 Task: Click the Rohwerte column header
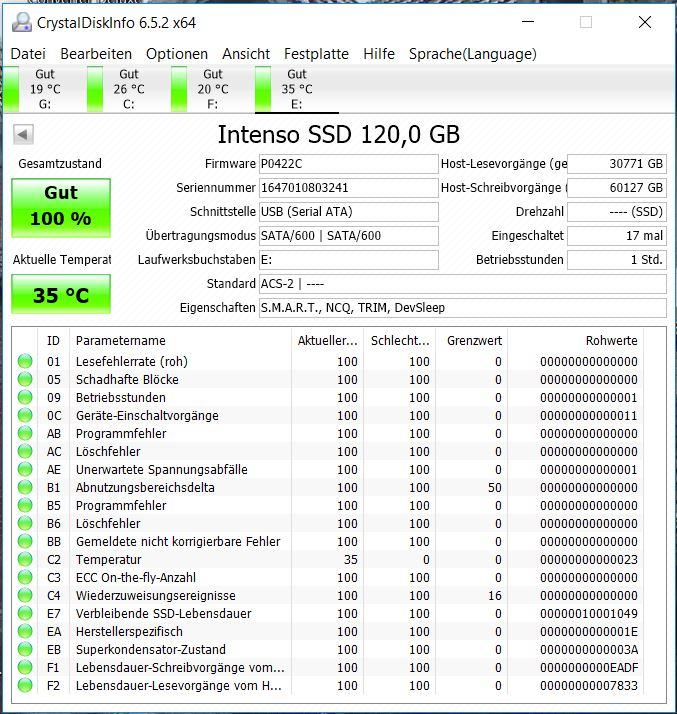click(x=575, y=341)
